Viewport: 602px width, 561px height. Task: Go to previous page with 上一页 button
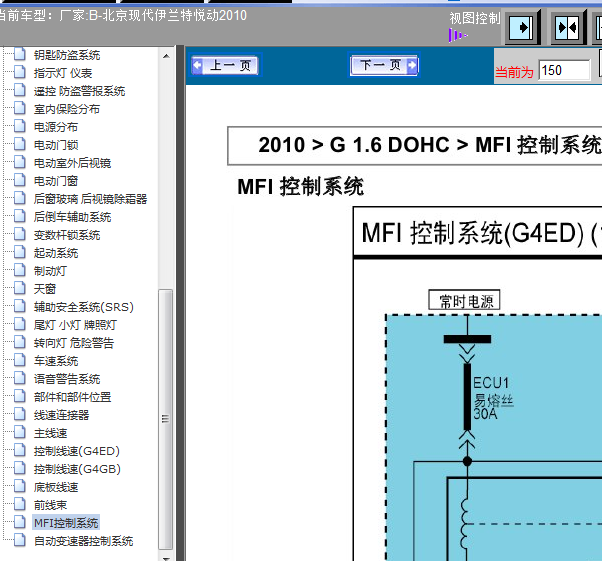pyautogui.click(x=225, y=65)
